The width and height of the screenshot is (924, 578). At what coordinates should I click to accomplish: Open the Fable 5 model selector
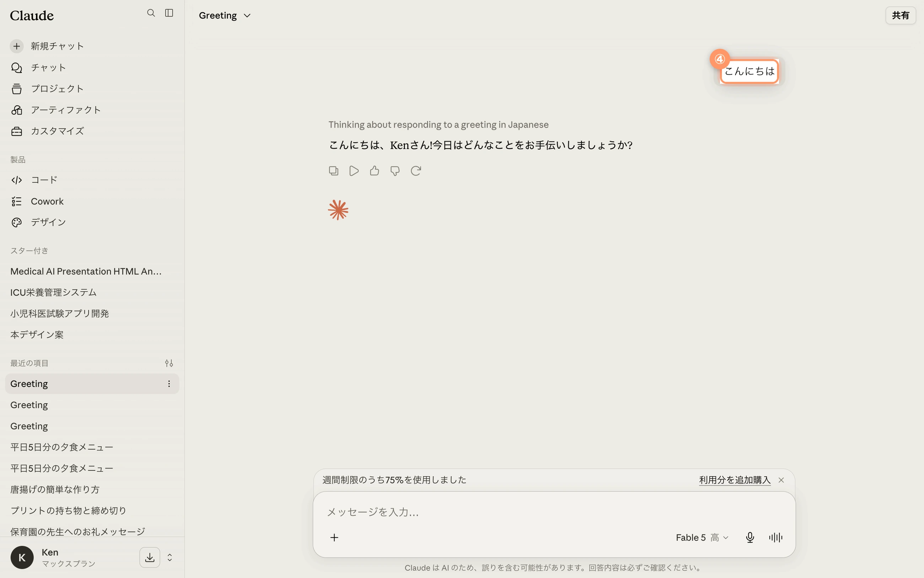pos(702,538)
